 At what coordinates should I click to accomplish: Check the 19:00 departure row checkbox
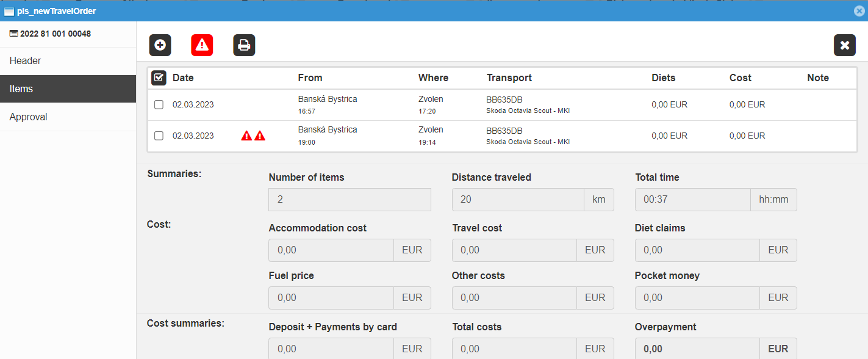(x=159, y=136)
